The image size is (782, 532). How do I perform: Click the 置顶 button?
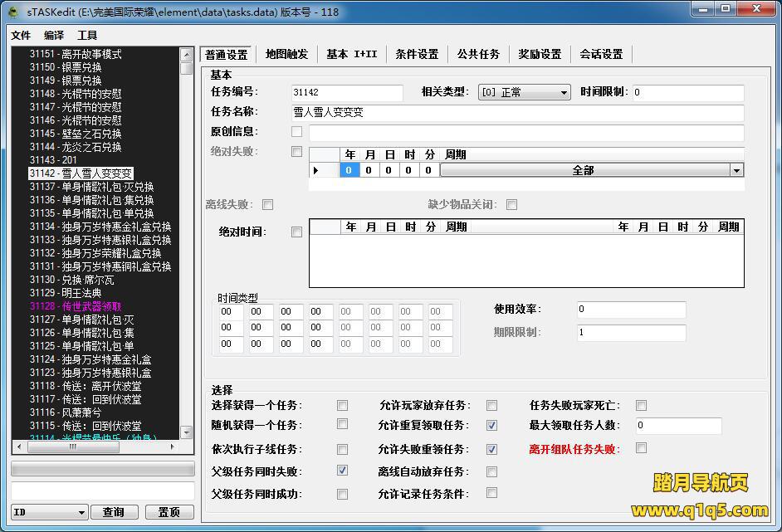pyautogui.click(x=169, y=512)
